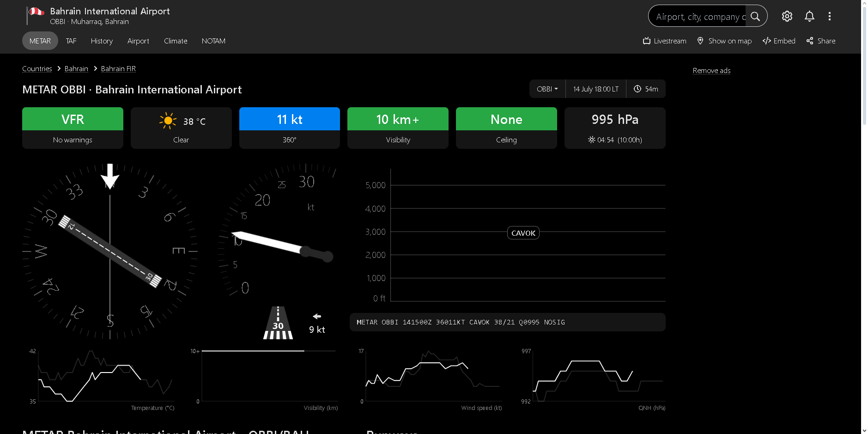Click the QNH (hPa) trend chart

click(594, 379)
